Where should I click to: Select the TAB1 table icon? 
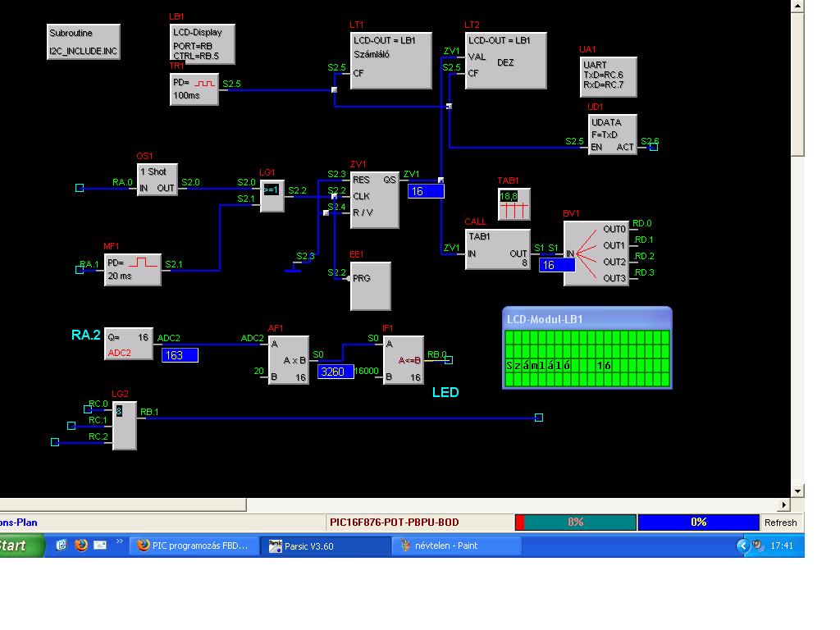514,204
